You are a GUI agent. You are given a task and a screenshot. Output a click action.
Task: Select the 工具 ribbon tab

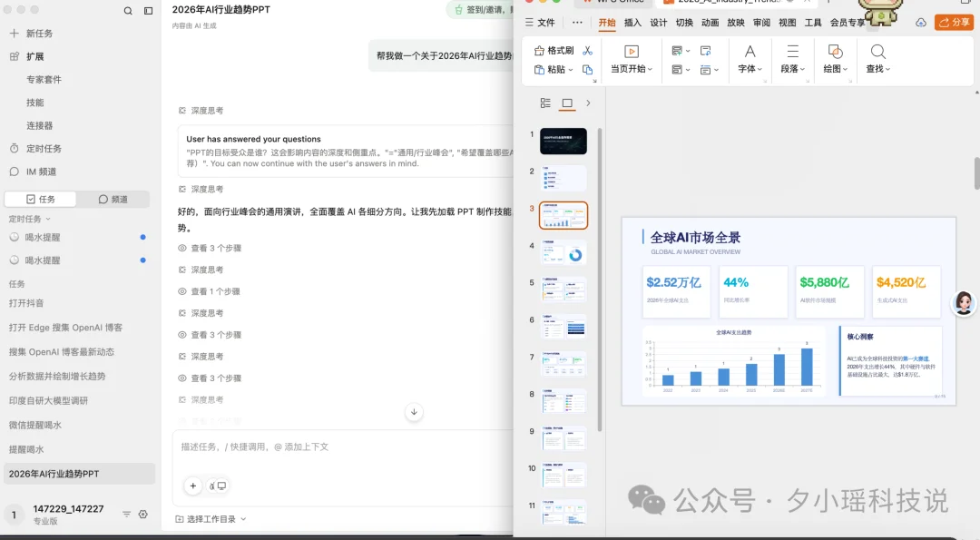click(812, 23)
